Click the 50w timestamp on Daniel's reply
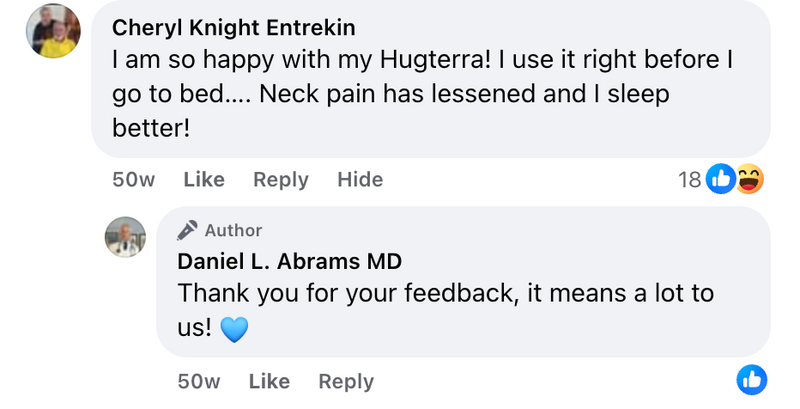The height and width of the screenshot is (409, 800). tap(199, 381)
